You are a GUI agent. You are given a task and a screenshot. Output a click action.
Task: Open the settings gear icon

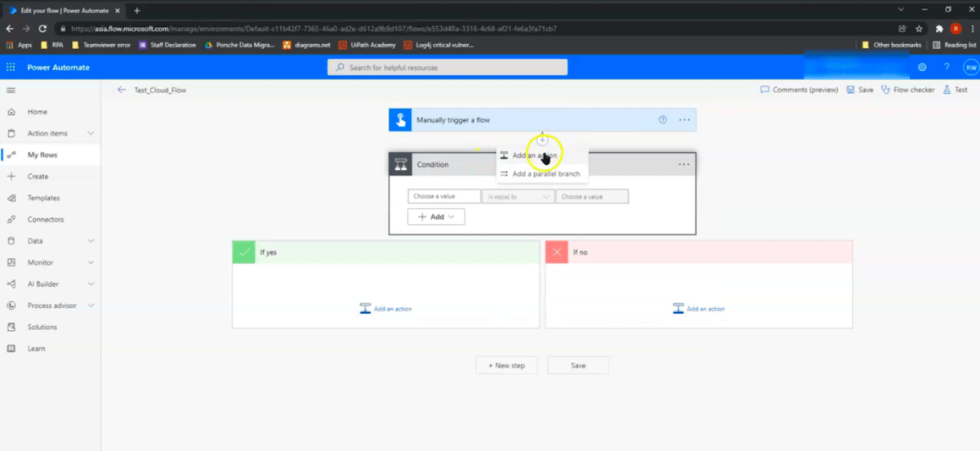point(922,67)
